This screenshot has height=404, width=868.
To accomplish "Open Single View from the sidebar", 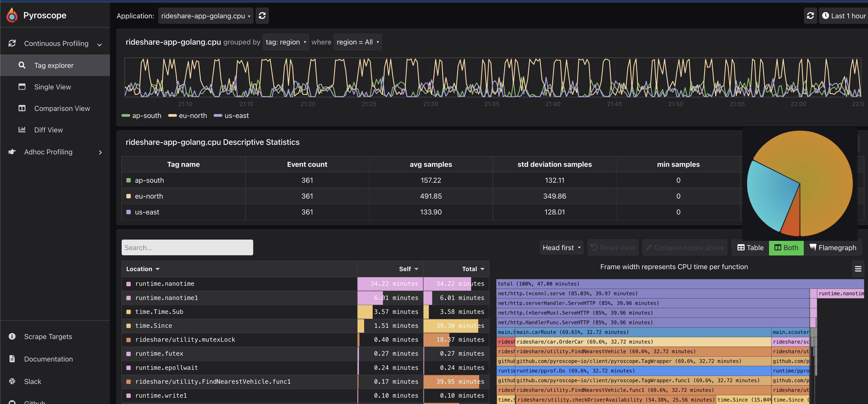I will (53, 86).
